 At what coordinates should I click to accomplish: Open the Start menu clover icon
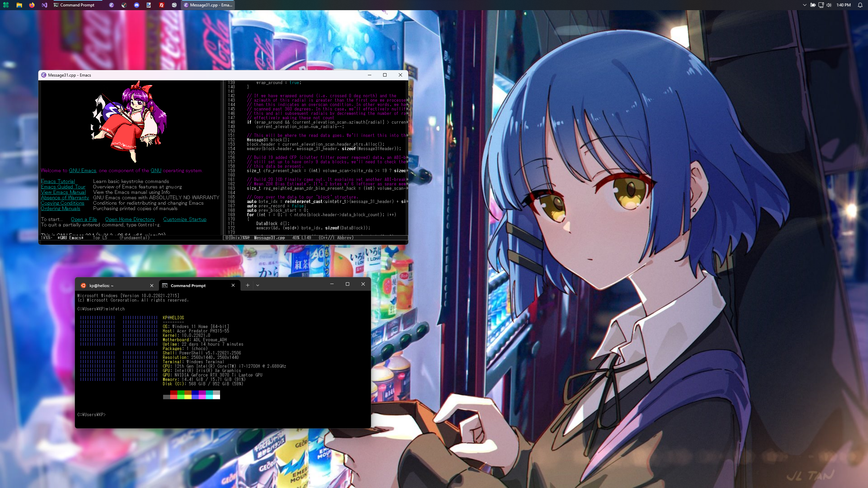click(x=6, y=5)
